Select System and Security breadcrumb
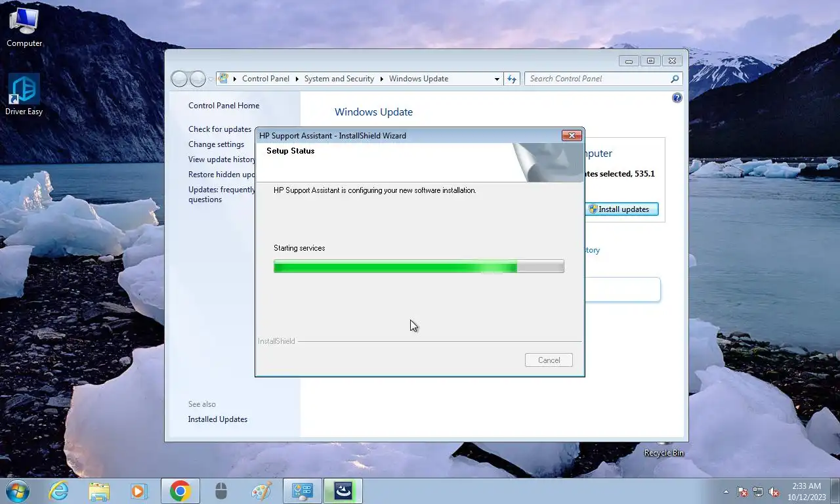 click(339, 79)
